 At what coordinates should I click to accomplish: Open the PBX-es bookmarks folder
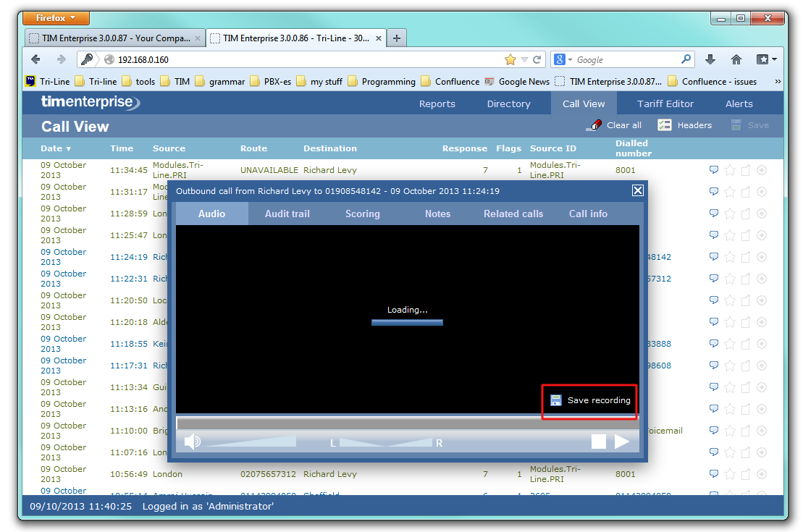click(271, 82)
